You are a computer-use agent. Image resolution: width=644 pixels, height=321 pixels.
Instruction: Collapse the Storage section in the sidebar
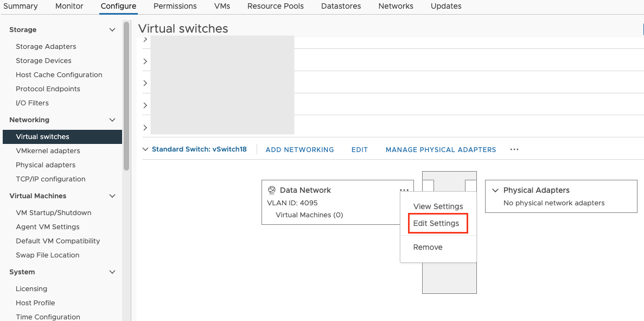112,30
